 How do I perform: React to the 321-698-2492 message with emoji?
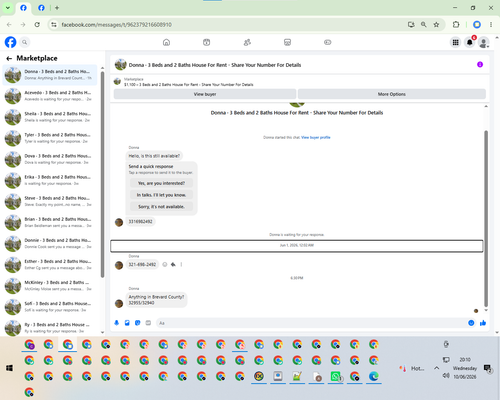coord(165,265)
